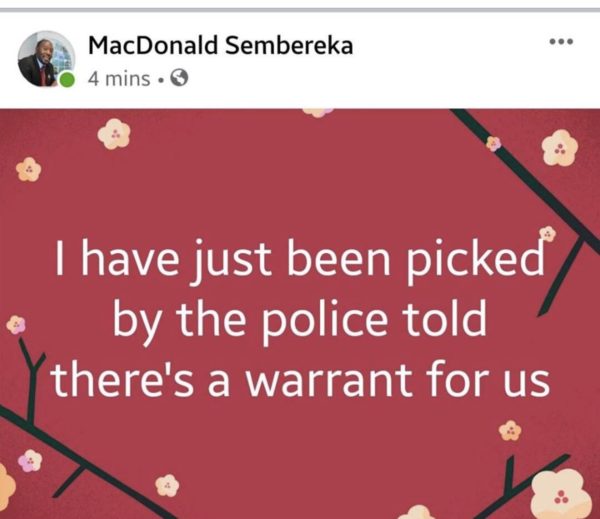Click the word 'police' in the post

tap(324, 320)
